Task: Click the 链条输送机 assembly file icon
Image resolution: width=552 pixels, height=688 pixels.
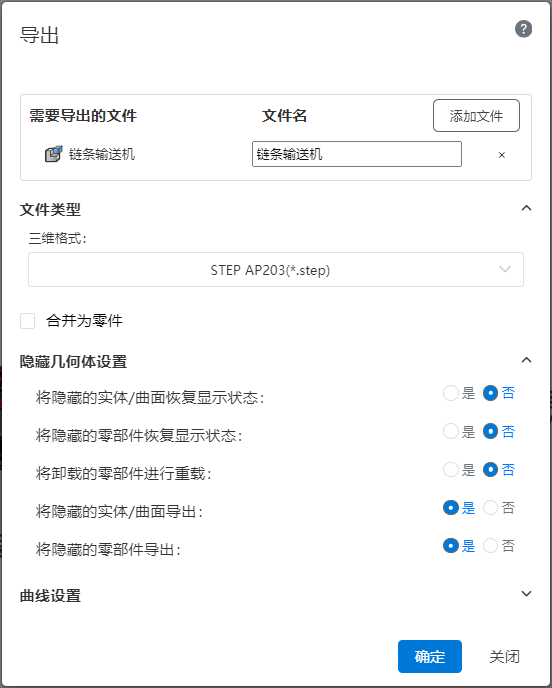Action: pyautogui.click(x=54, y=154)
